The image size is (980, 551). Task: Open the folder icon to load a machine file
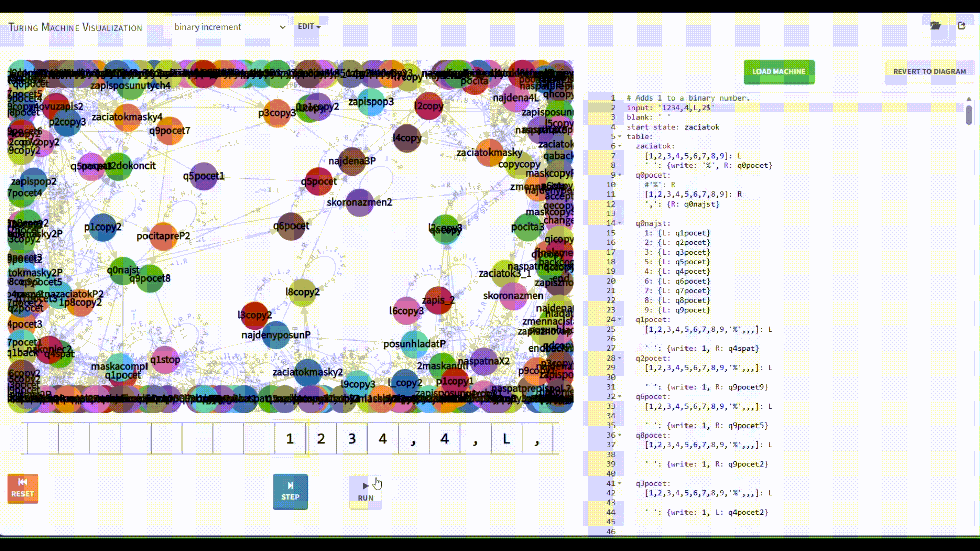[x=936, y=26]
